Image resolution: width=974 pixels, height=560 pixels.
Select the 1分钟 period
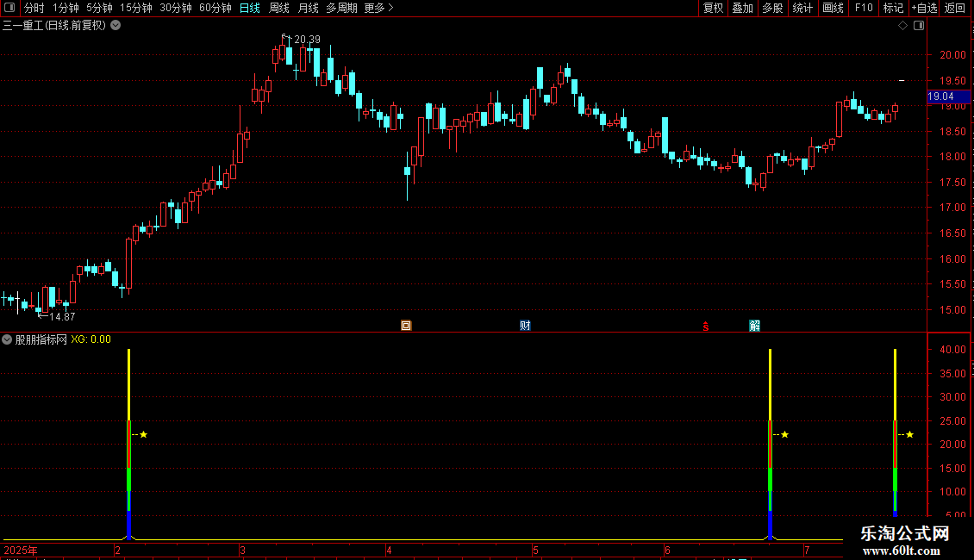[x=66, y=8]
